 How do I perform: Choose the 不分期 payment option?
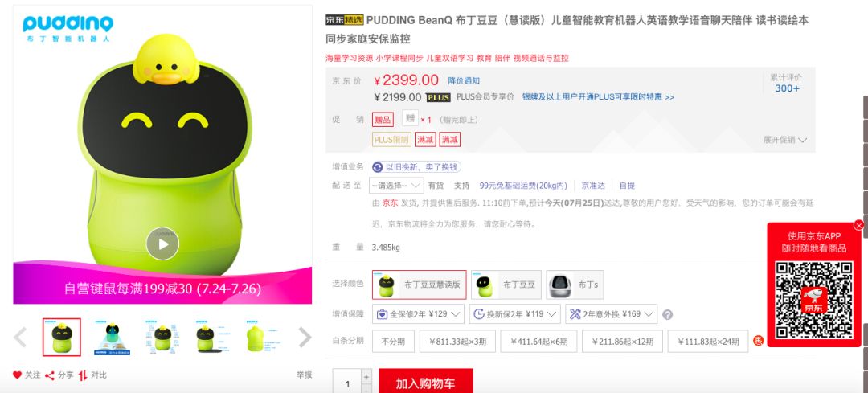point(393,342)
